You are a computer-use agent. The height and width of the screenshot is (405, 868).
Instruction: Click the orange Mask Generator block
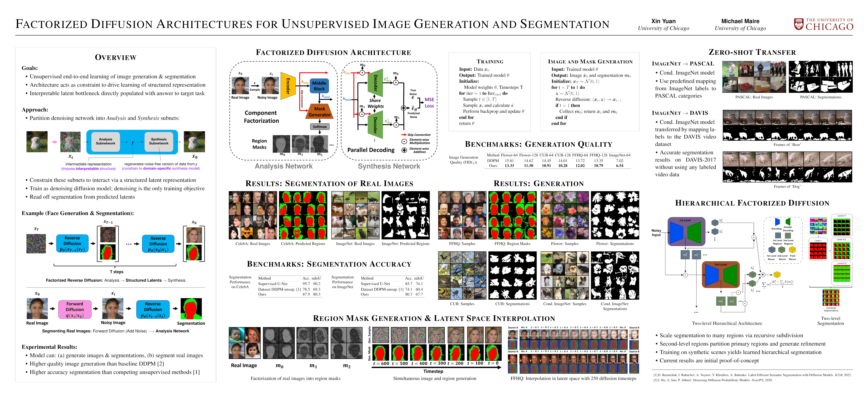point(319,112)
